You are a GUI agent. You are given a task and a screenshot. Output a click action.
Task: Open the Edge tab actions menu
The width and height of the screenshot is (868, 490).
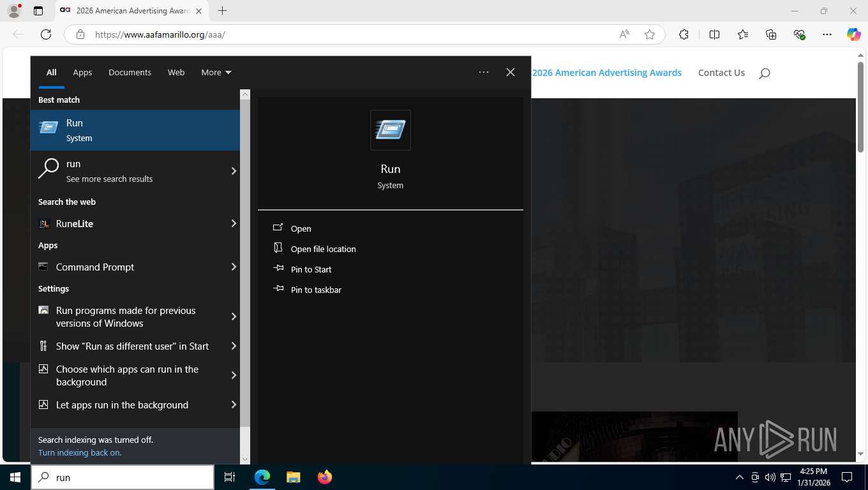[x=38, y=11]
